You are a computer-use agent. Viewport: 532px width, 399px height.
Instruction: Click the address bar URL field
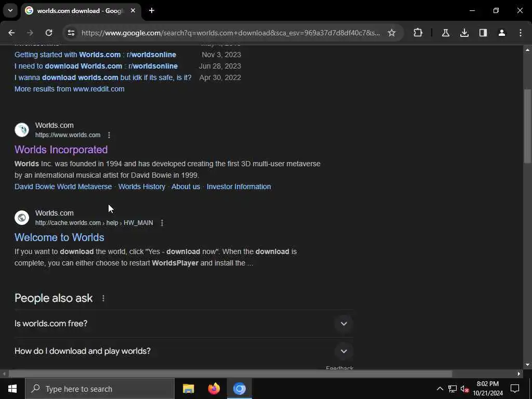coord(231,33)
